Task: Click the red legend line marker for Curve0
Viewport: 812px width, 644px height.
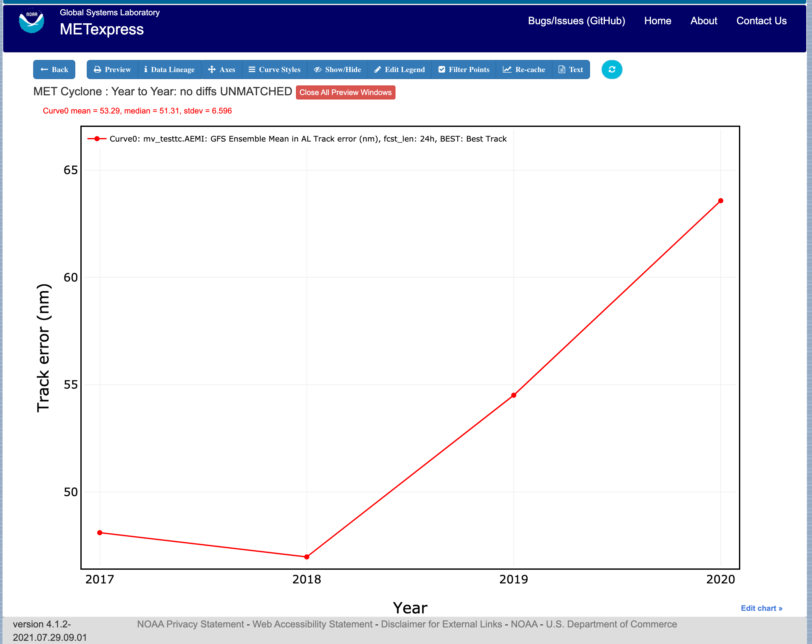Action: pos(97,139)
